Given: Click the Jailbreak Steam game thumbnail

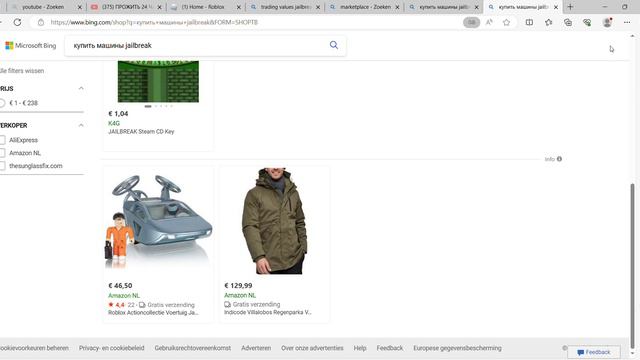Looking at the screenshot, I should [158, 81].
